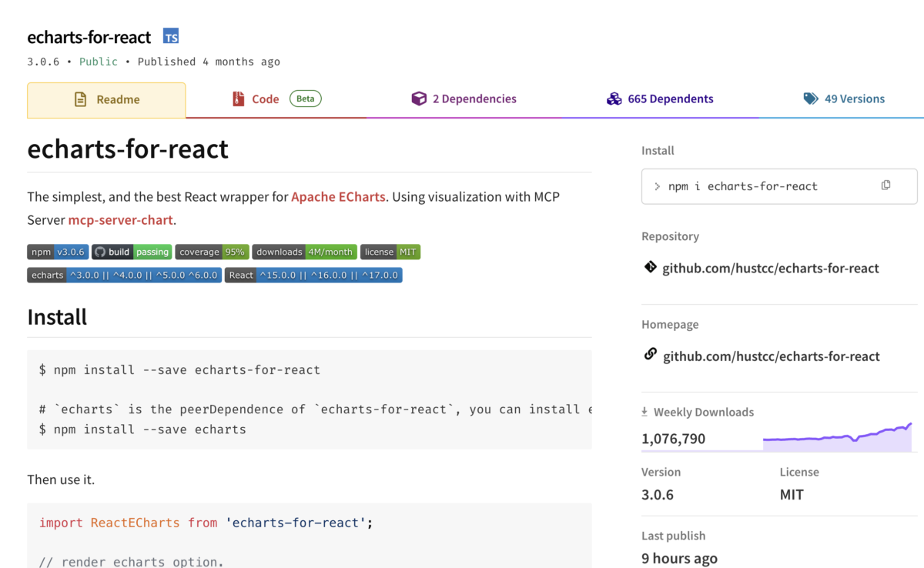
Task: Select the weekly downloads number 1,076,790
Action: click(x=673, y=439)
